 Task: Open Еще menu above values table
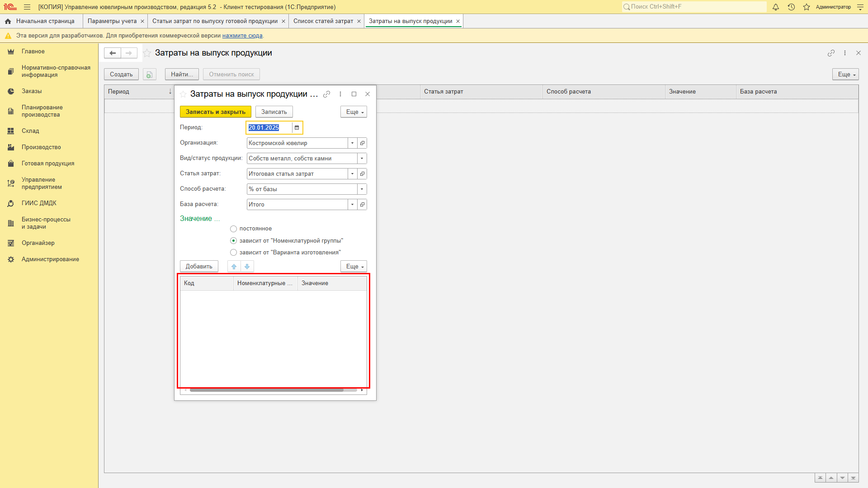pyautogui.click(x=354, y=267)
